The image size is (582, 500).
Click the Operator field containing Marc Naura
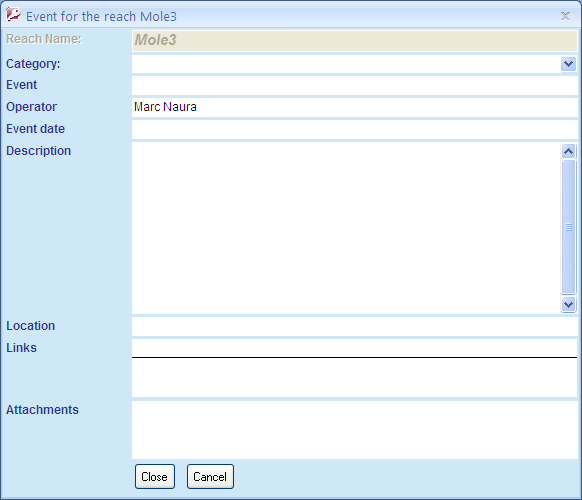coord(354,107)
